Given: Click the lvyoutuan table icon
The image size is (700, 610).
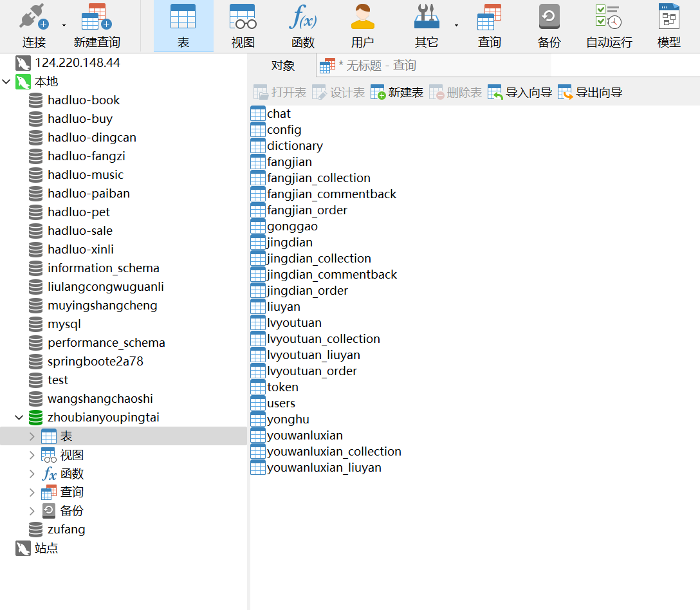Looking at the screenshot, I should [x=258, y=323].
